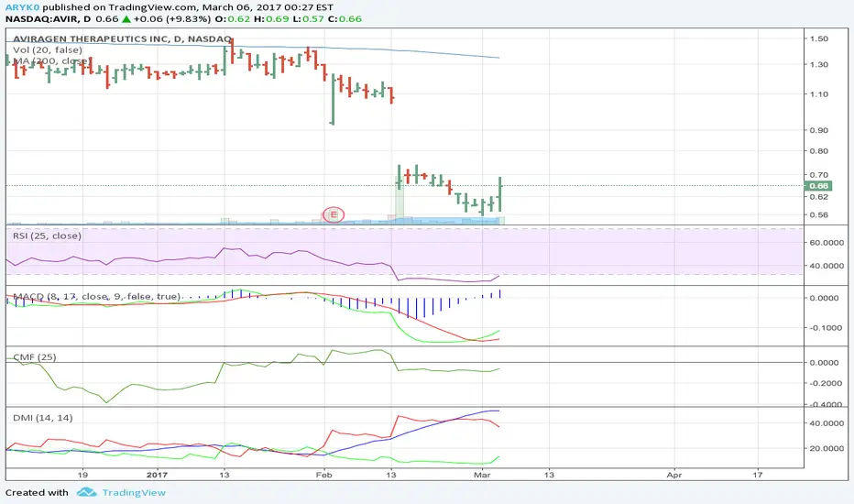Click the Vol (20, false) label

[x=48, y=50]
